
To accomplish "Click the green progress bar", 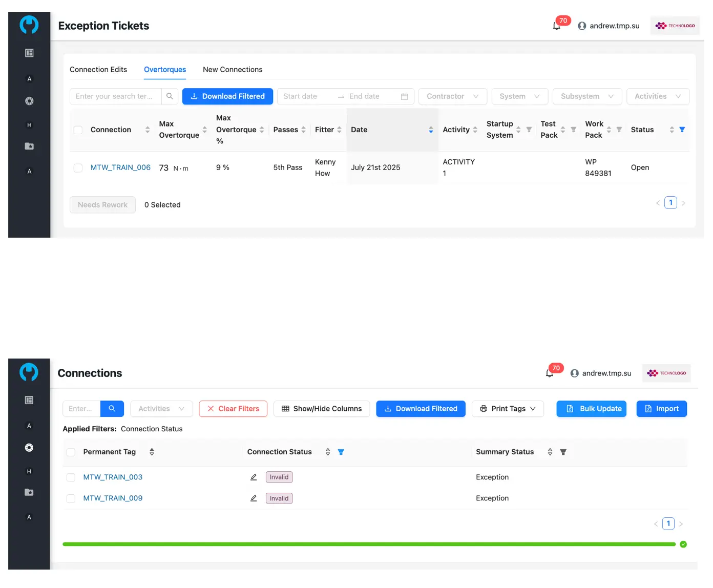I will [x=369, y=544].
